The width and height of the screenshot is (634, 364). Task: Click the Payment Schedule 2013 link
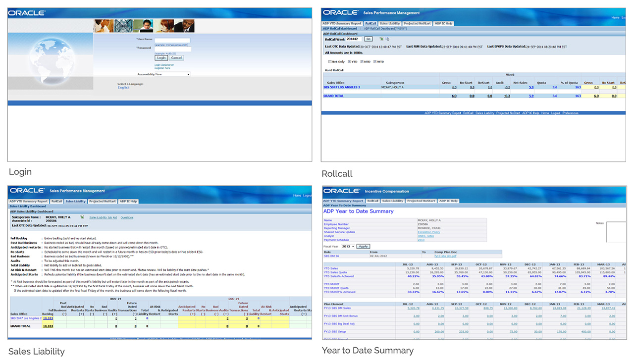point(421,240)
